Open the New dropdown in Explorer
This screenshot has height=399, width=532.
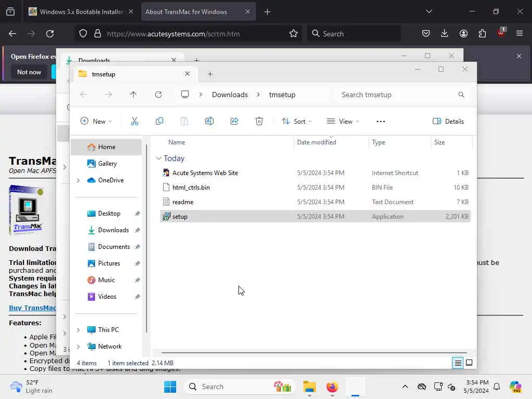[96, 121]
